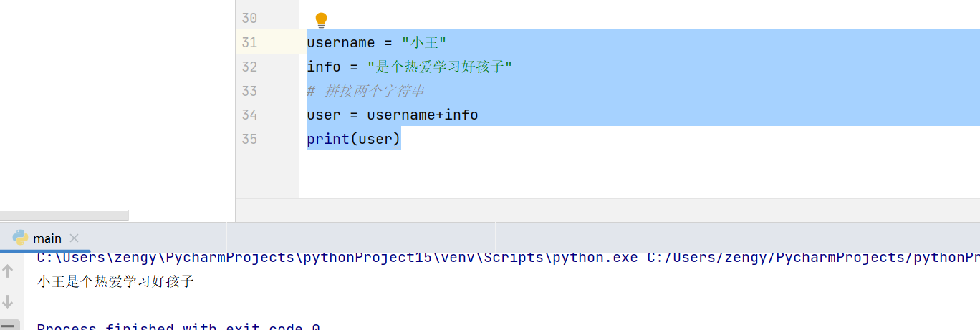Click the Python icon on the main run tab
Screen dimensions: 980x330
[20, 238]
